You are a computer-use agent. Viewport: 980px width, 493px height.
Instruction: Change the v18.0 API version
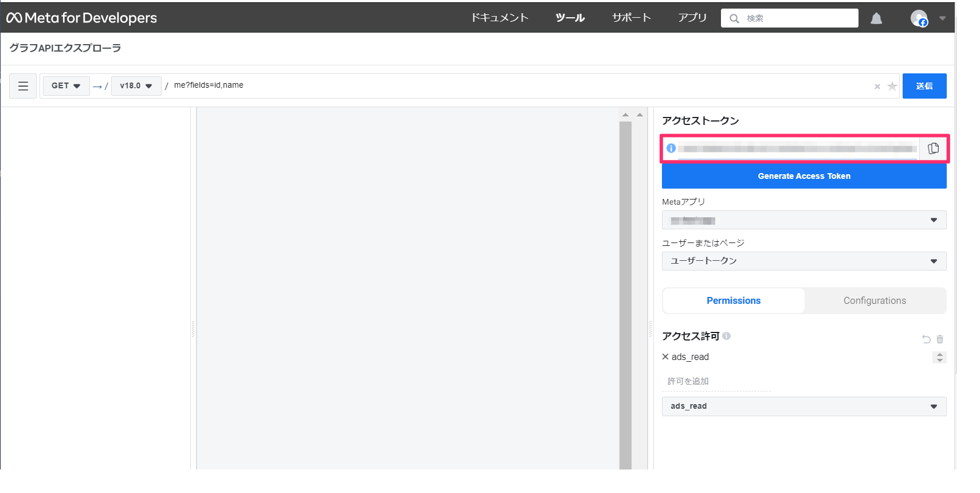click(x=136, y=86)
